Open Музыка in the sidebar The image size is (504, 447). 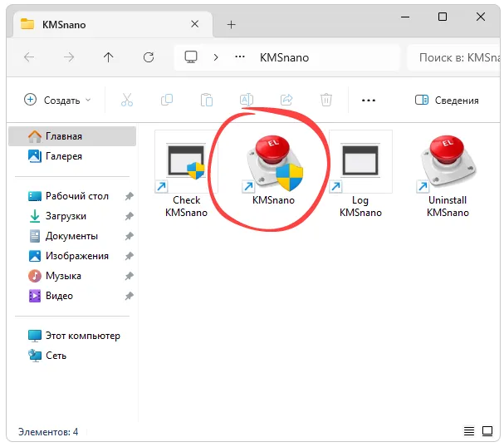pos(72,276)
